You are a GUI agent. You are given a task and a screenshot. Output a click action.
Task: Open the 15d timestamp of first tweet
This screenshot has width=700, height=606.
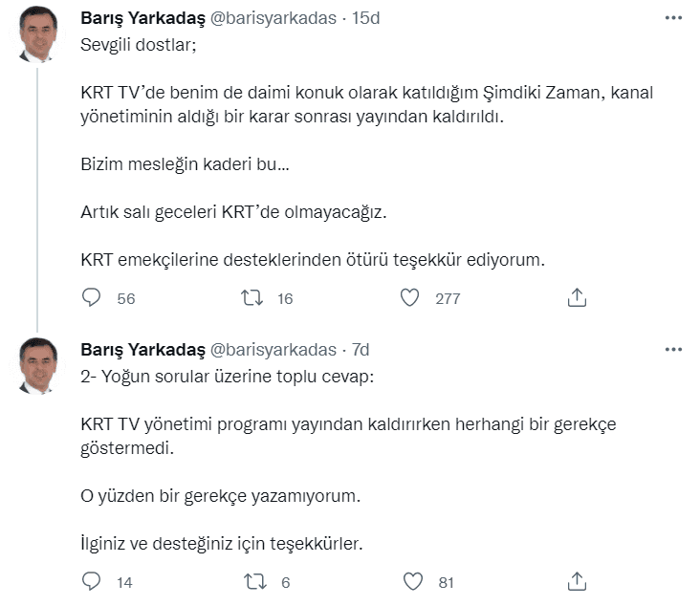tap(365, 19)
